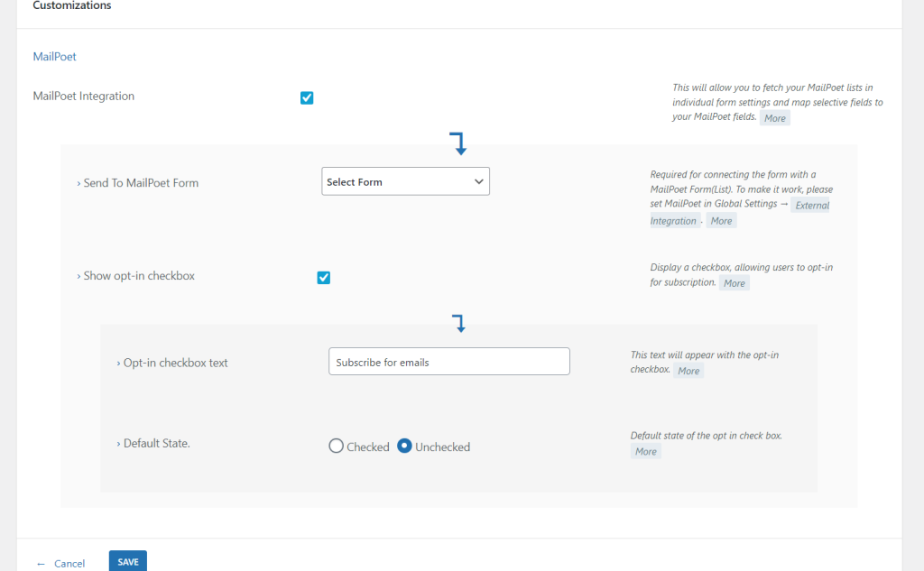
Task: Click the Cancel link
Action: point(69,563)
